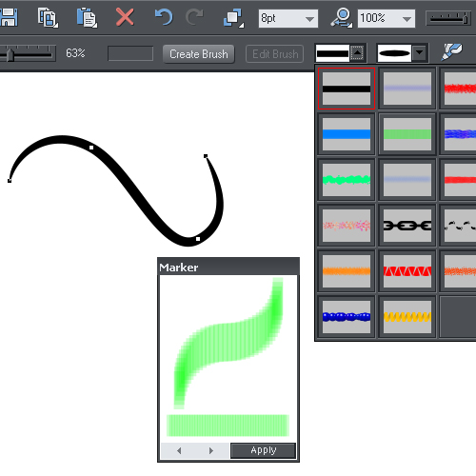Open the 8pt line width dropdown
The width and height of the screenshot is (476, 476).
pos(309,19)
